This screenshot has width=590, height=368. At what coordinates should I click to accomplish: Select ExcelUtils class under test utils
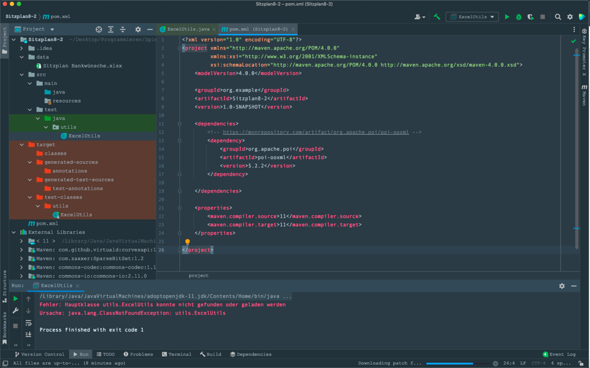(x=84, y=136)
